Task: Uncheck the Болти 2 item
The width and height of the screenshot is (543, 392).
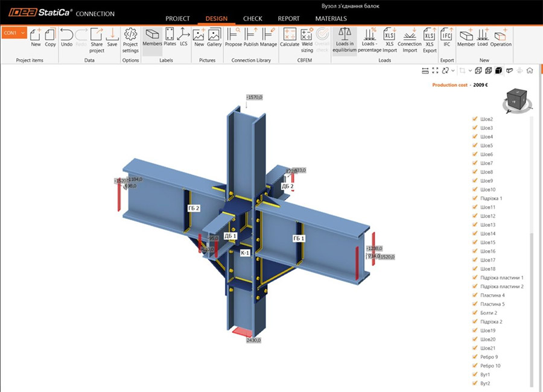Action: pos(474,313)
